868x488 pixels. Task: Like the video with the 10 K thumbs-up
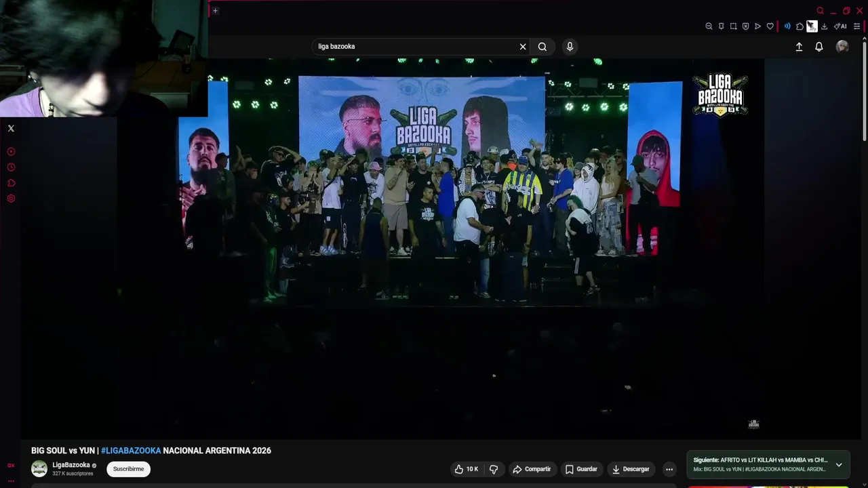coord(467,469)
